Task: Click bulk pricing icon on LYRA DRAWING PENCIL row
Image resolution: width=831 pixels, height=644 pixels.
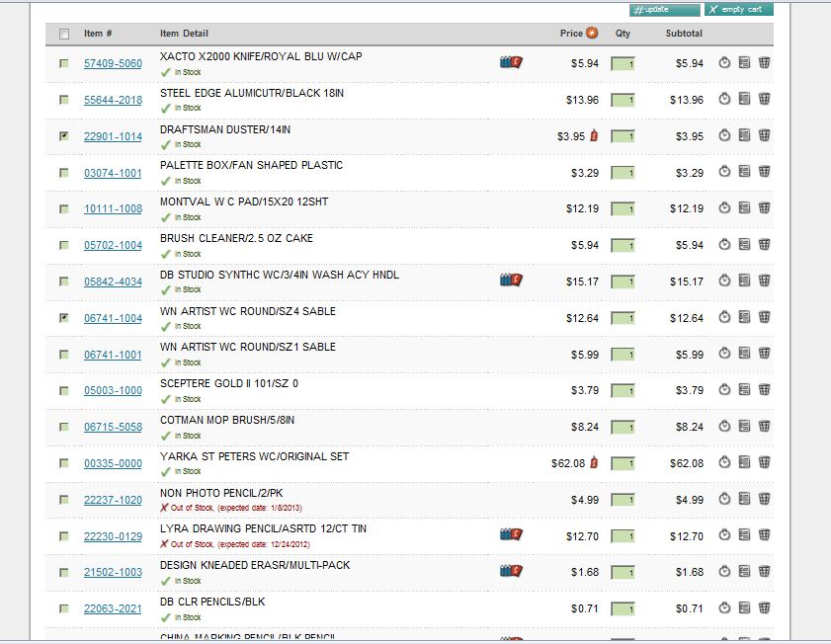Action: click(511, 533)
